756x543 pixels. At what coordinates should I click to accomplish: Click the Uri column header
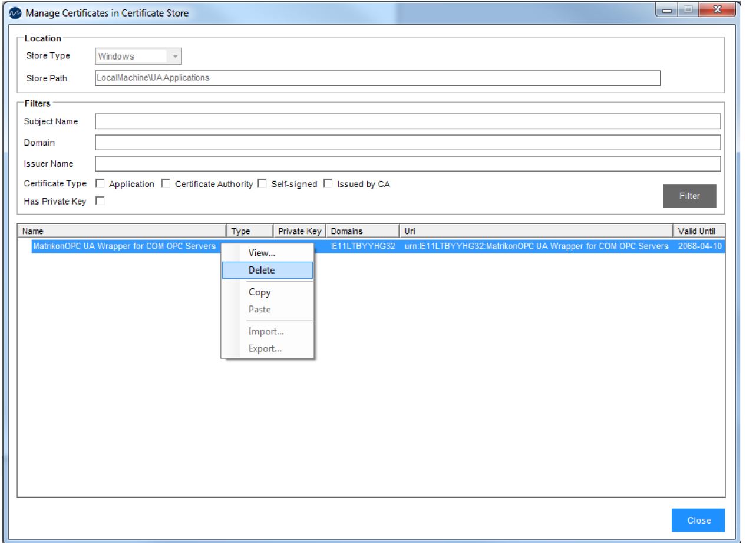click(535, 231)
